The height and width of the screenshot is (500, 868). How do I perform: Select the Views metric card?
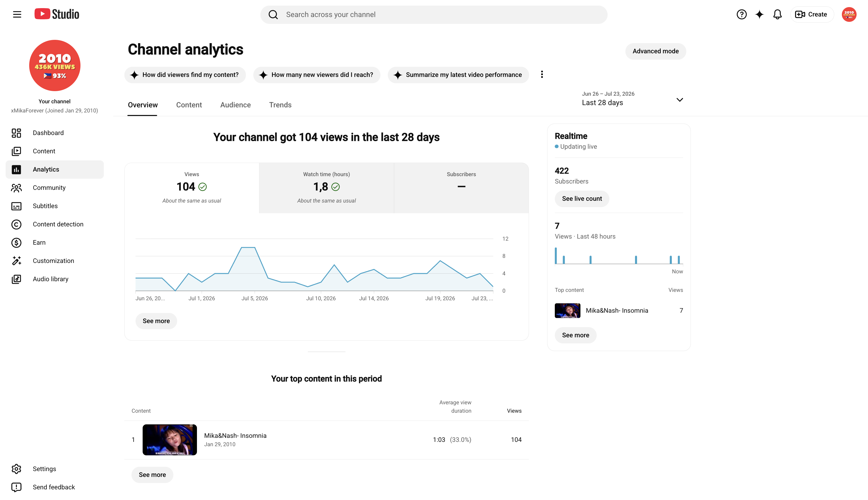(192, 188)
